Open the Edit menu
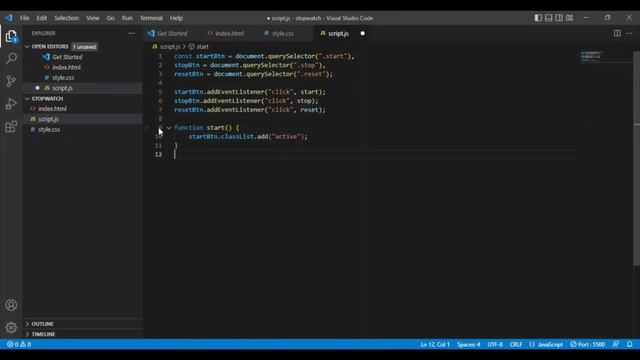Image resolution: width=640 pixels, height=360 pixels. click(x=42, y=18)
